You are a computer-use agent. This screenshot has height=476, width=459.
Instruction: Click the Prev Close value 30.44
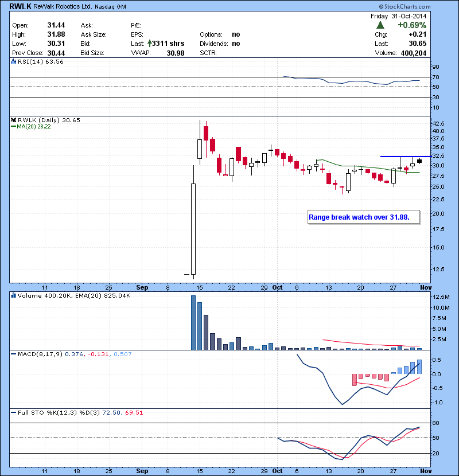coord(56,53)
